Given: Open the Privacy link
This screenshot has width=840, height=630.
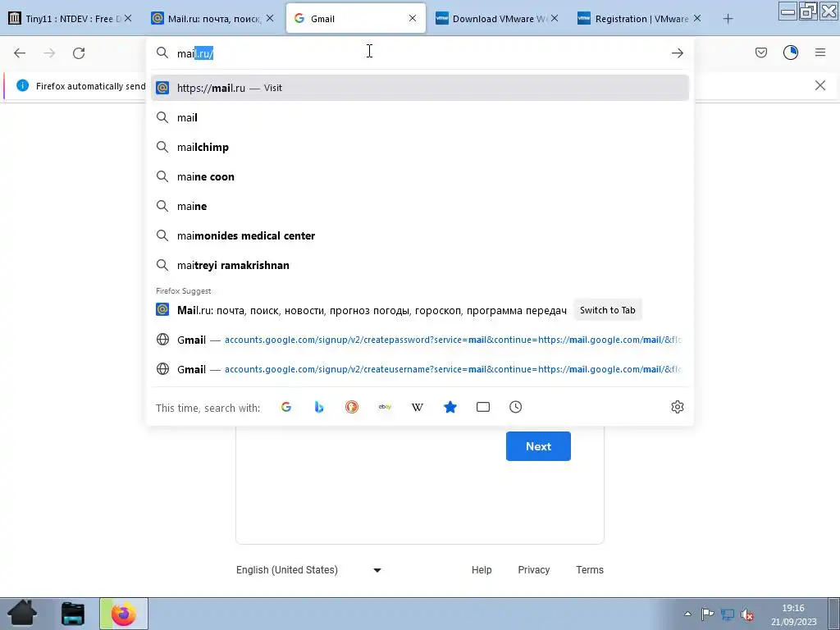Looking at the screenshot, I should tap(533, 570).
